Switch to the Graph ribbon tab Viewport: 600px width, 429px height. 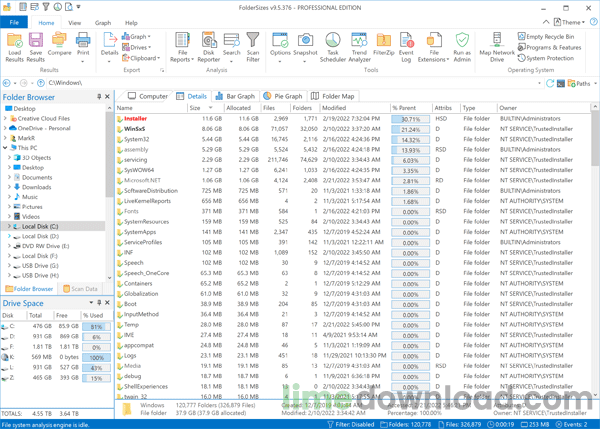click(103, 22)
